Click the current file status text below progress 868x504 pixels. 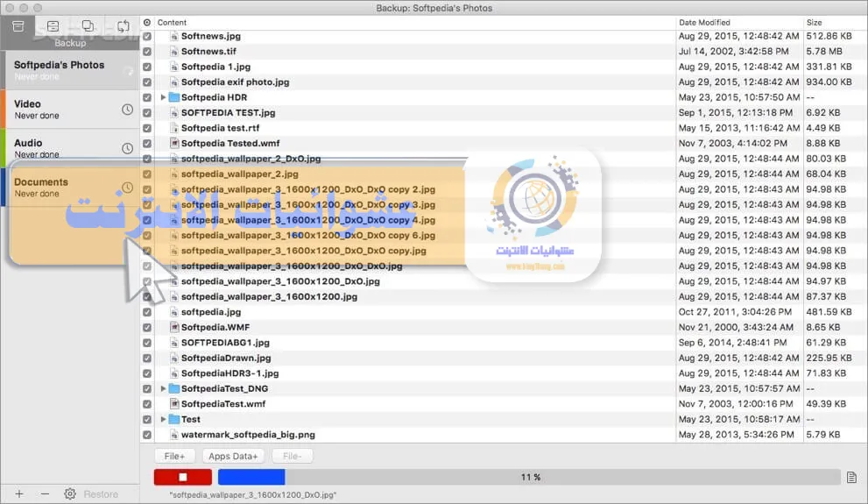point(253,495)
